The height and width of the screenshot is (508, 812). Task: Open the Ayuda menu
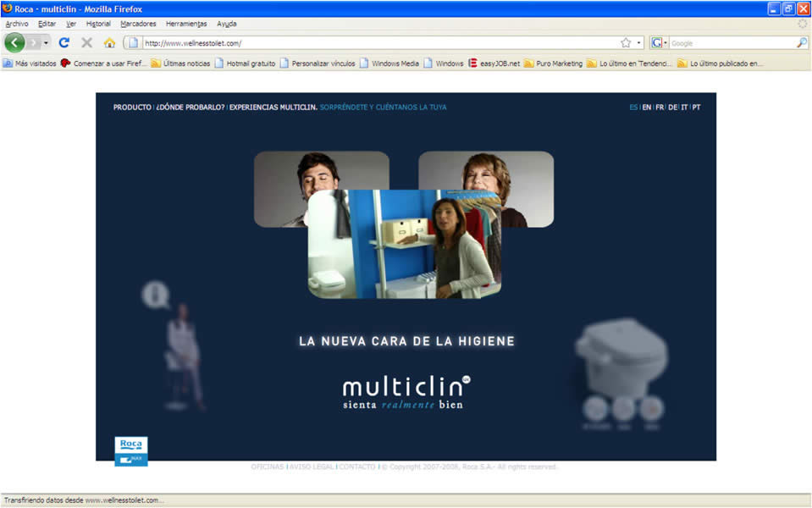227,24
